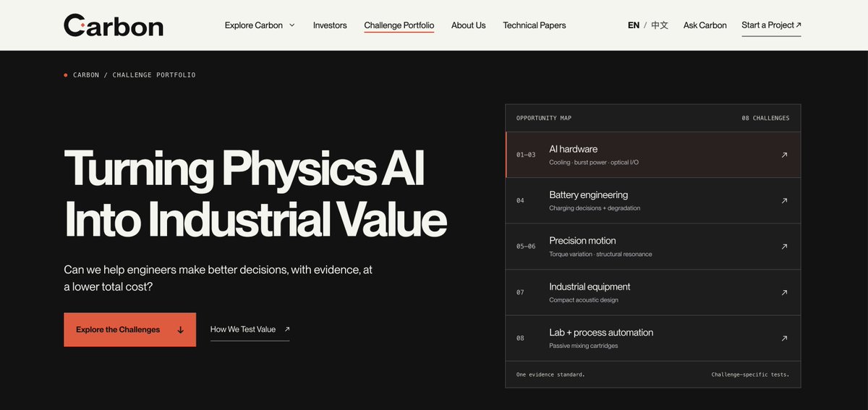Click the arrow icon on the Battery engineering row
This screenshot has height=410, width=868.
(784, 200)
